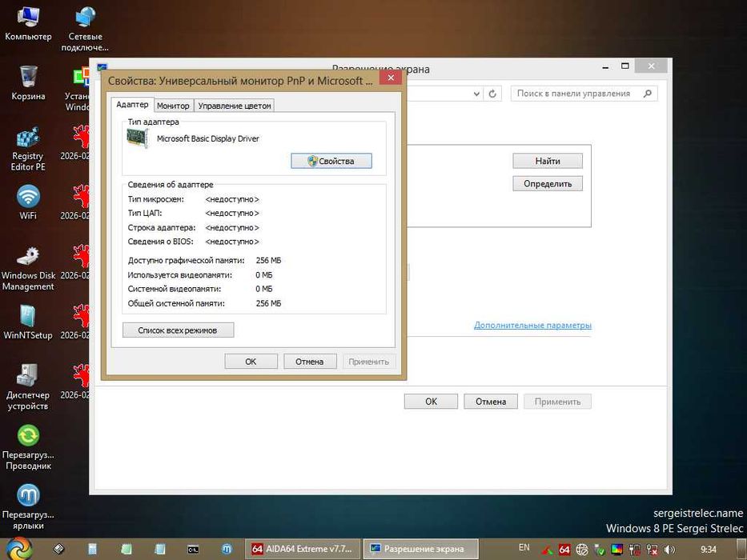Image resolution: width=747 pixels, height=560 pixels.
Task: Switch to the Управление цветом tab
Action: 235,106
